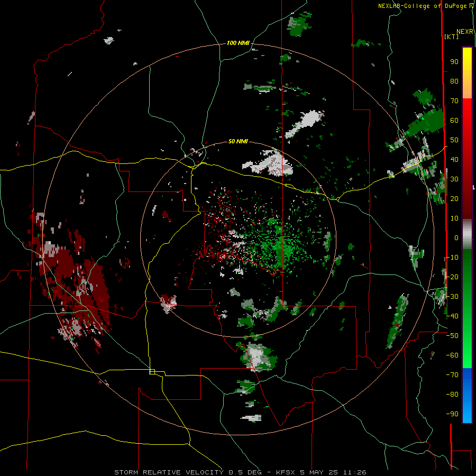Click the positive 20 value on velocity scale

pos(454,198)
